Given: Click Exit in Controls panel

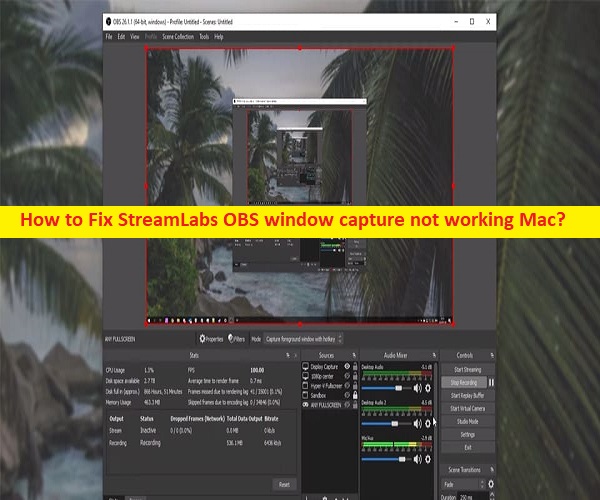Looking at the screenshot, I should pyautogui.click(x=468, y=447).
